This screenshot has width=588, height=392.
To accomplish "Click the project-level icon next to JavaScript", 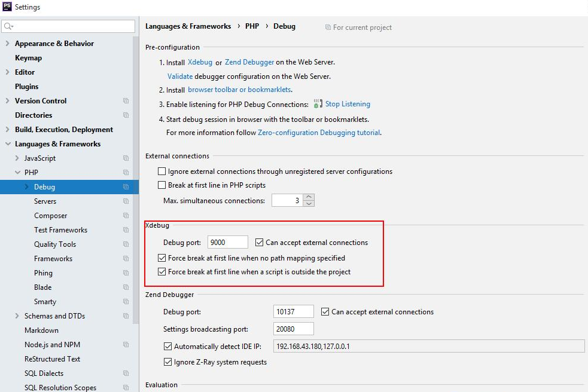I will (126, 158).
